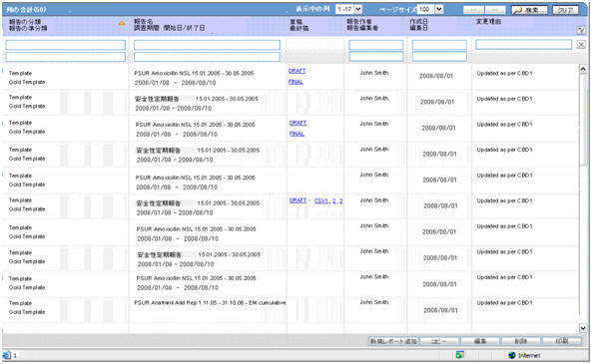Screen dimensions: 592x364
Task: Click the コピー button
Action: (x=439, y=341)
